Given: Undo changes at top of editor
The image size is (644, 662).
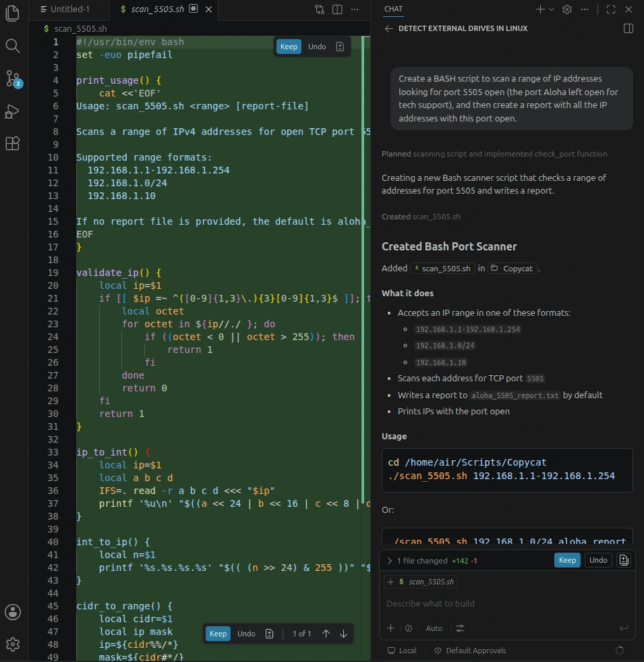Looking at the screenshot, I should (x=317, y=47).
